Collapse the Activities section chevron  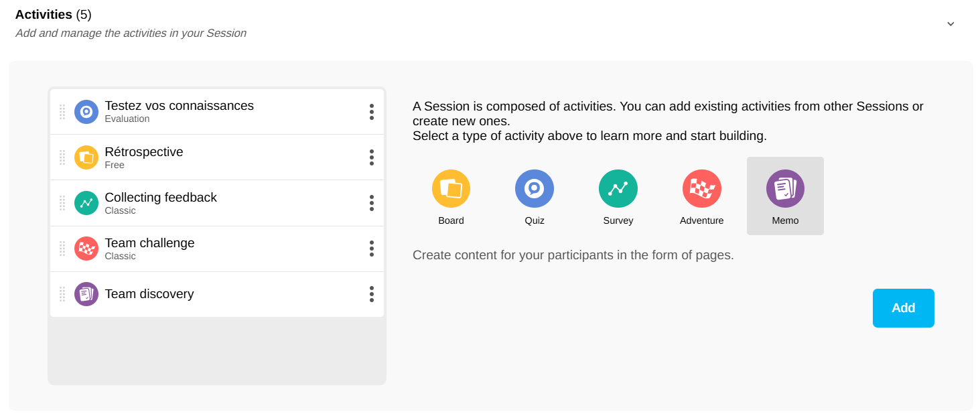[951, 24]
